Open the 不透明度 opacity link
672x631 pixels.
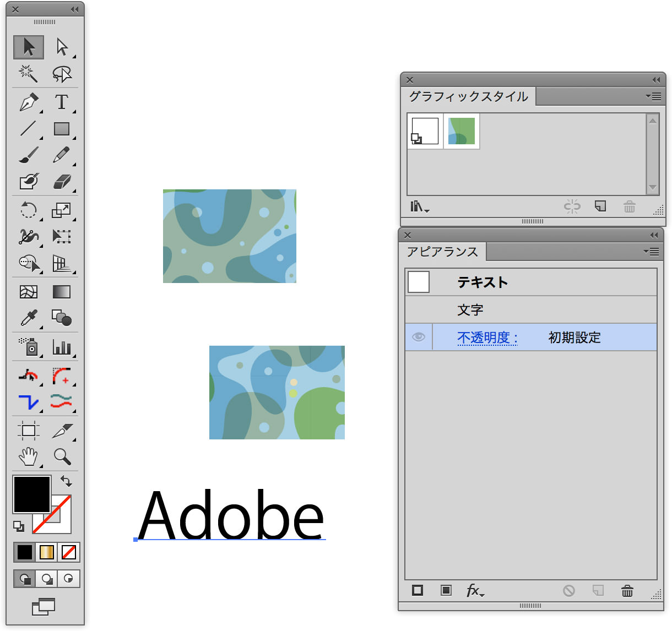pos(487,338)
